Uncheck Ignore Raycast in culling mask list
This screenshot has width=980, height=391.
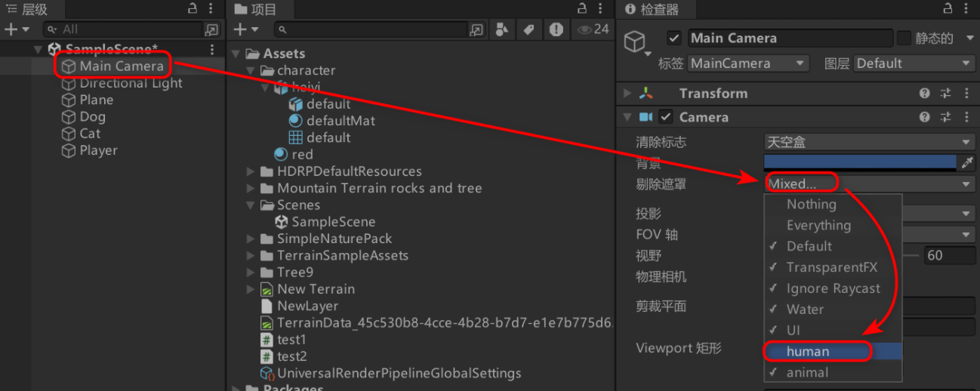click(x=834, y=288)
